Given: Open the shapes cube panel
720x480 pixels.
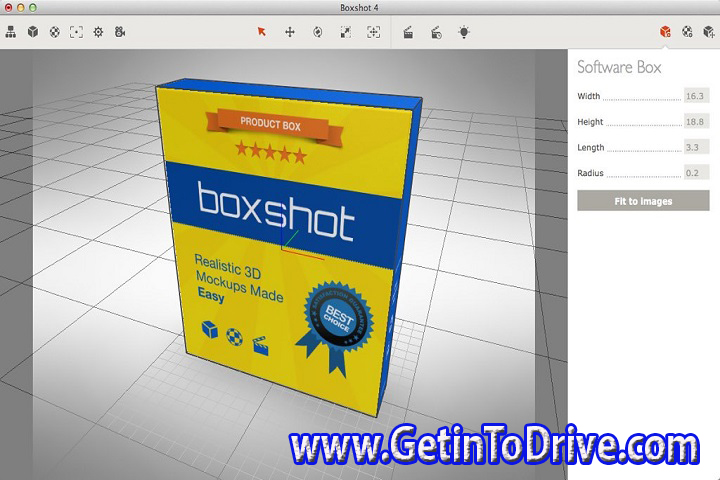Looking at the screenshot, I should click(x=33, y=32).
